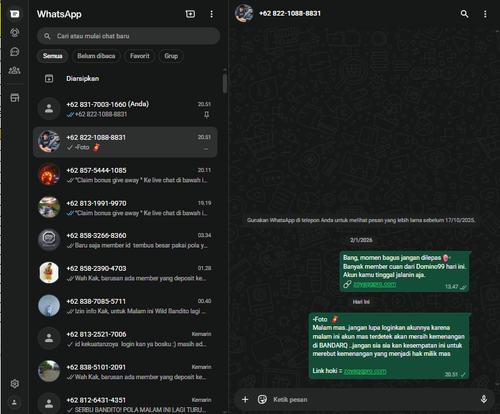Open chat +62 831-7003-1660 (Anda)
This screenshot has height=414, width=500.
[x=125, y=109]
